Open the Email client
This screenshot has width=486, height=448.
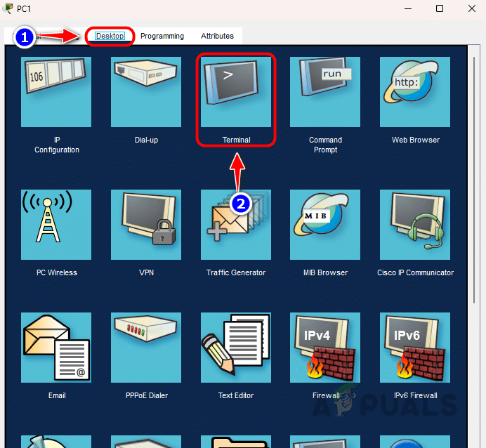[x=57, y=348]
